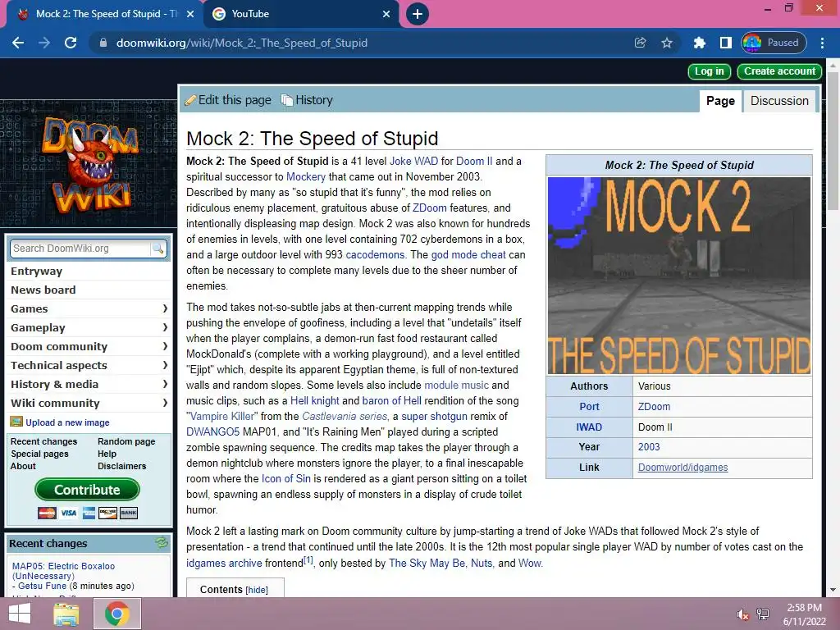840x630 pixels.
Task: Open the Random page link
Action: [x=126, y=441]
